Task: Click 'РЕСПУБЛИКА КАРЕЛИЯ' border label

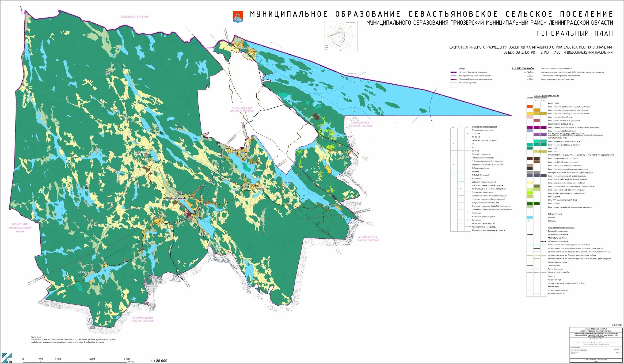Action: [x=134, y=17]
